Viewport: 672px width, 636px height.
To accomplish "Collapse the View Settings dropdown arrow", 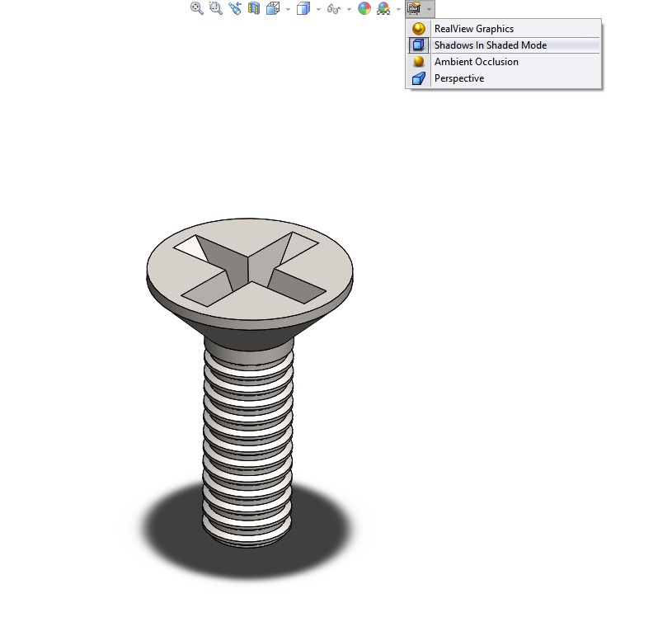I will point(429,9).
